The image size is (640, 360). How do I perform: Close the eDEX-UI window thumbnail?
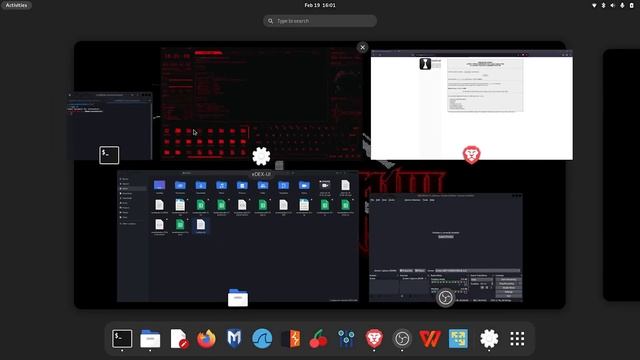click(x=362, y=47)
